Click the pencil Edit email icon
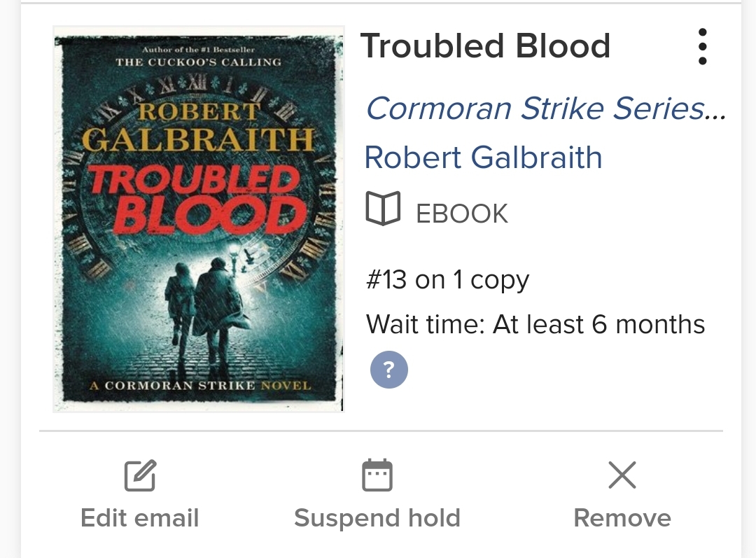Image resolution: width=756 pixels, height=558 pixels. coord(140,475)
